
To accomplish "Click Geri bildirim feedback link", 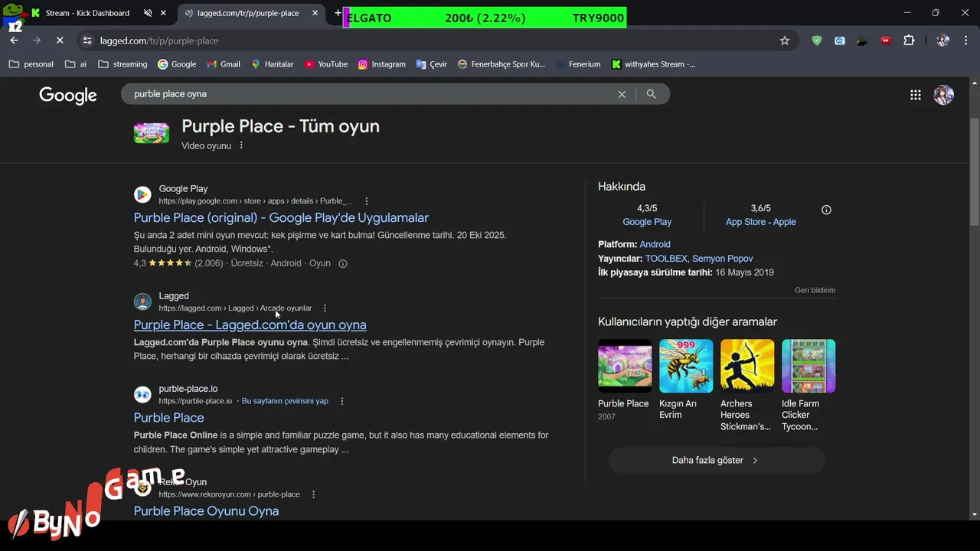I will tap(815, 290).
